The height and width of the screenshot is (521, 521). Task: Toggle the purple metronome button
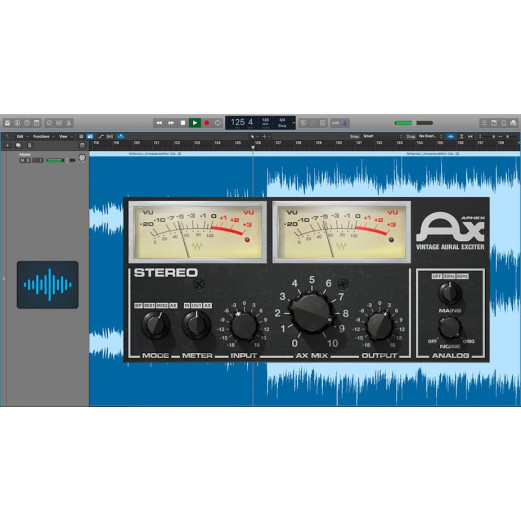click(x=345, y=123)
